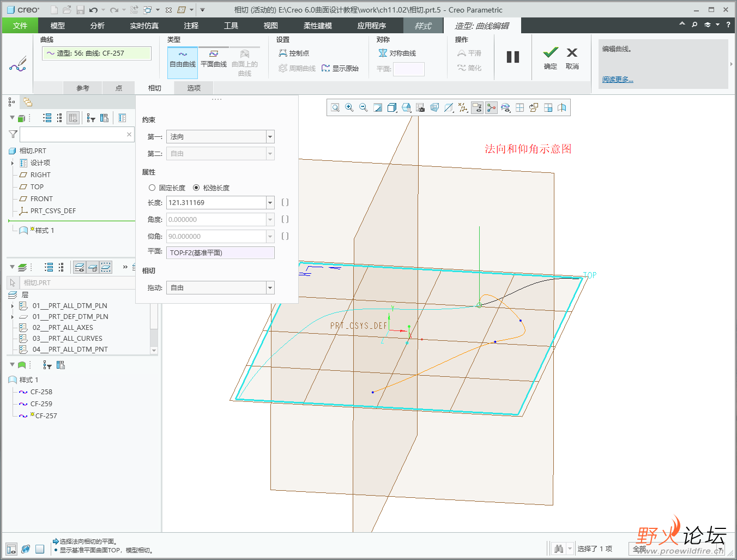Open the display style cube icon
This screenshot has width=737, height=560.
(x=392, y=108)
